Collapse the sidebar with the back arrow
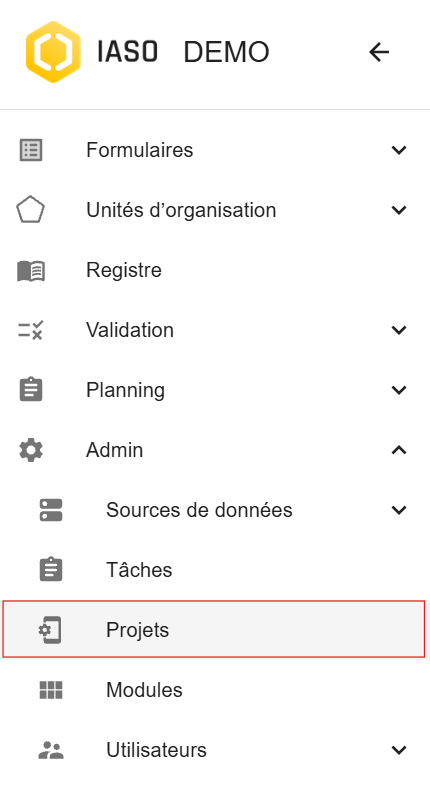 coord(379,52)
